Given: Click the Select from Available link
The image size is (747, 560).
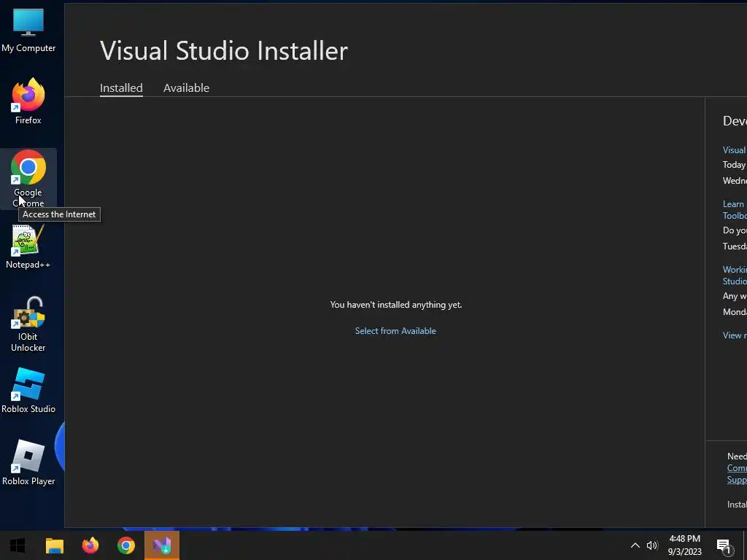Looking at the screenshot, I should [395, 331].
